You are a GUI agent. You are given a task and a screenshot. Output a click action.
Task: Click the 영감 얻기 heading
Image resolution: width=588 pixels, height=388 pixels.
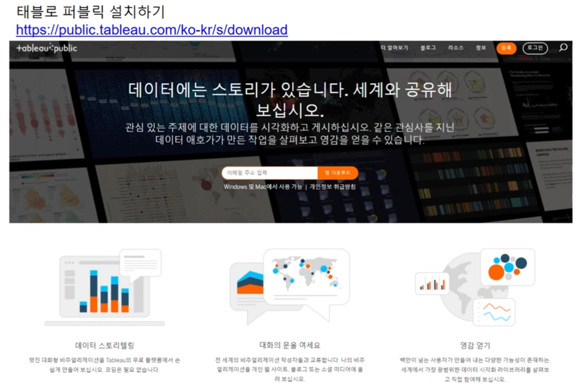(x=475, y=345)
